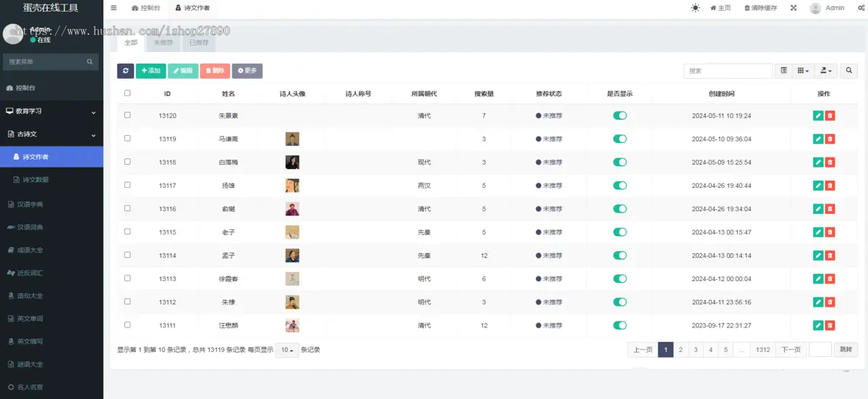The height and width of the screenshot is (399, 868).
Task: Click edit icon for row 13119
Action: click(x=818, y=139)
